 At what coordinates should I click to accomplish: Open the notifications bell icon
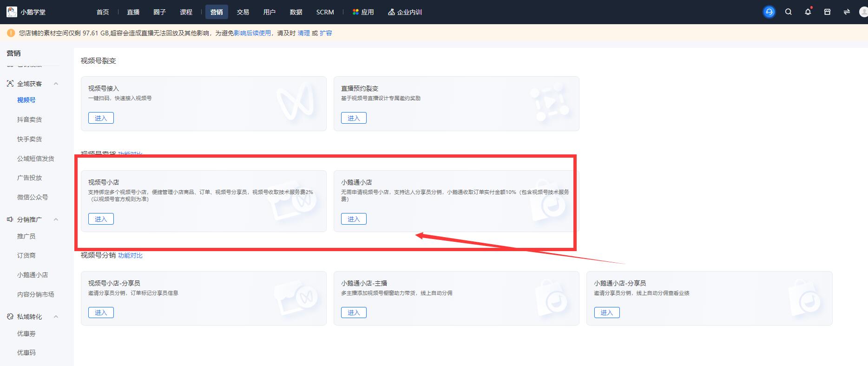(x=808, y=12)
